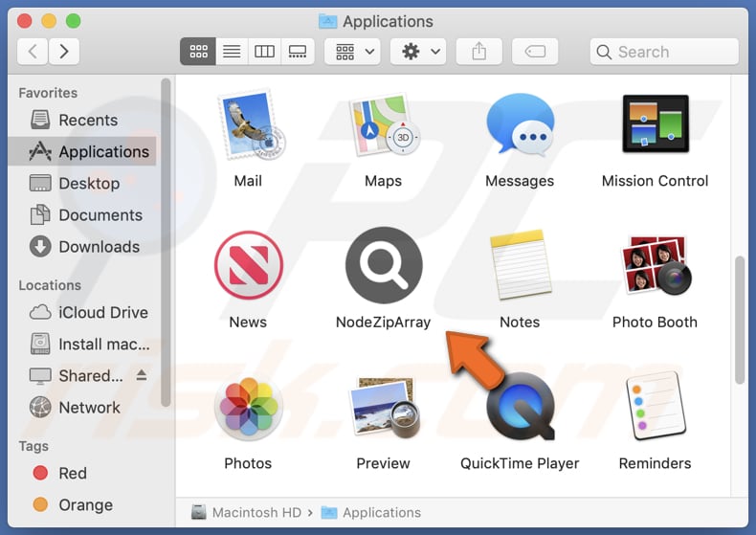The height and width of the screenshot is (535, 756).
Task: Click the Locations section header
Action: point(50,285)
